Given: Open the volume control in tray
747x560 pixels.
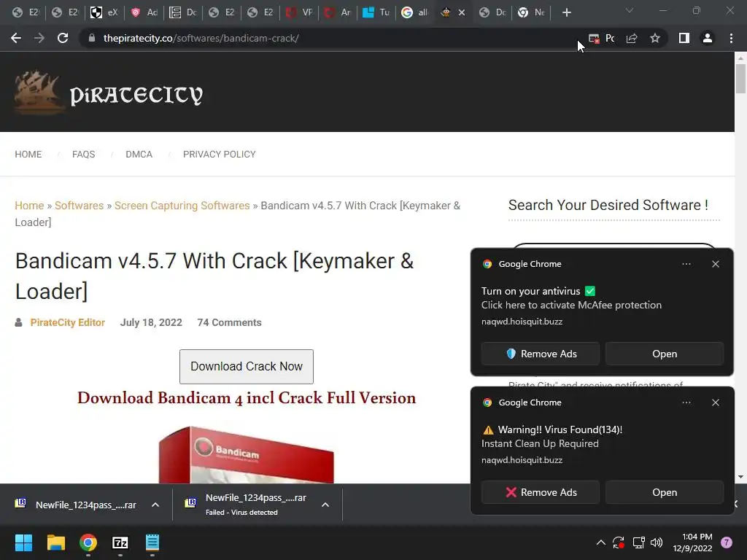Looking at the screenshot, I should coord(657,542).
